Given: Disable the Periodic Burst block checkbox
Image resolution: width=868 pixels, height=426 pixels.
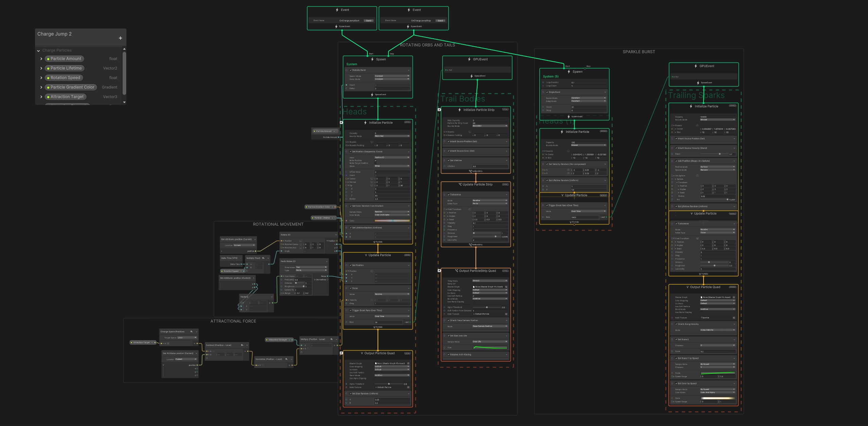Looking at the screenshot, I should coord(351,70).
